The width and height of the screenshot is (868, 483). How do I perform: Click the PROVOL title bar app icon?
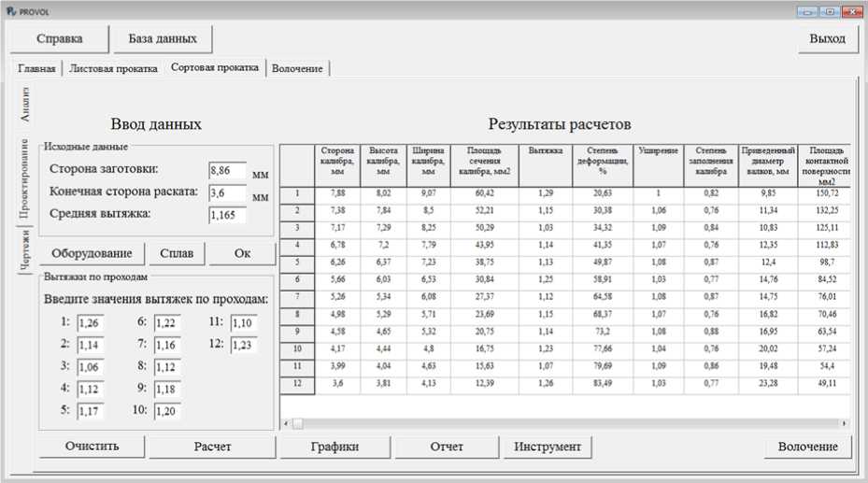click(x=10, y=10)
